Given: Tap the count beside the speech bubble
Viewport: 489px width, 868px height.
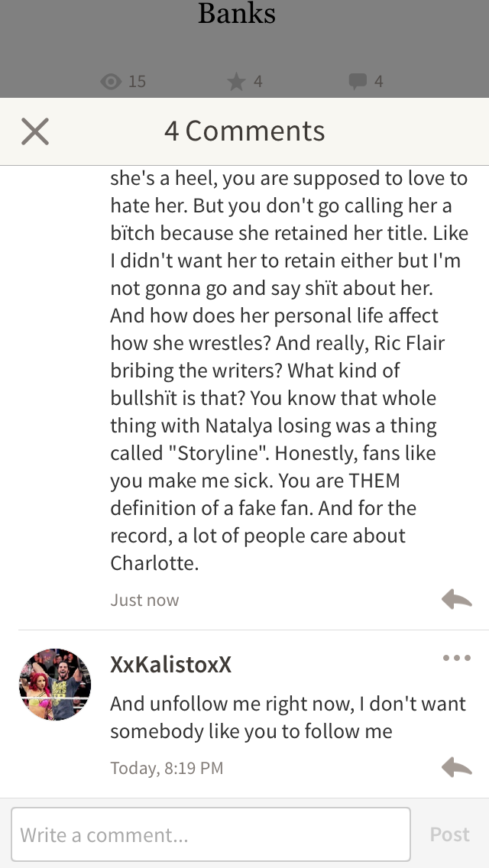Looking at the screenshot, I should [378, 82].
